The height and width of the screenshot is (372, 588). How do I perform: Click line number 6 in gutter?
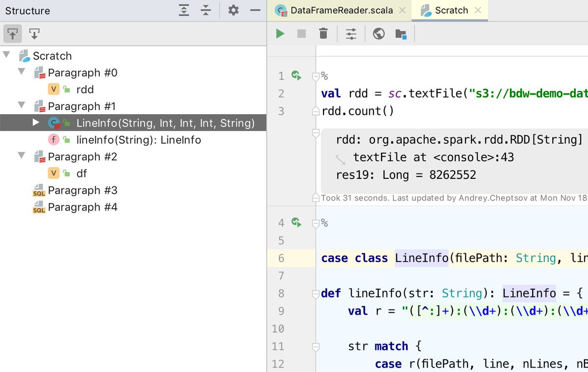pyautogui.click(x=281, y=258)
